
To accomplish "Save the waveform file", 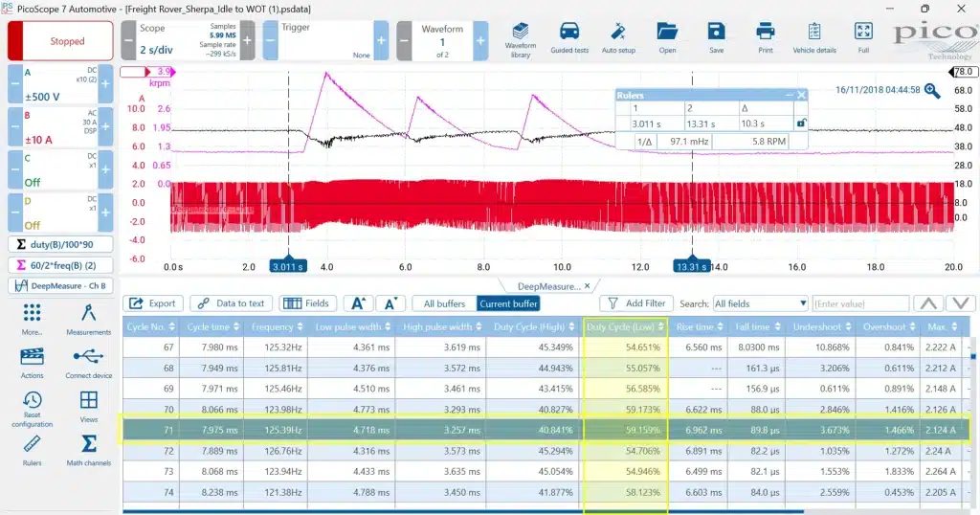I will coord(716,38).
